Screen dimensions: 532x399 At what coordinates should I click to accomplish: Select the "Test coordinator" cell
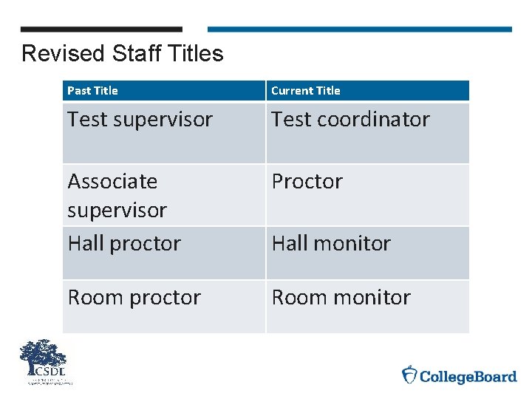pyautogui.click(x=350, y=120)
